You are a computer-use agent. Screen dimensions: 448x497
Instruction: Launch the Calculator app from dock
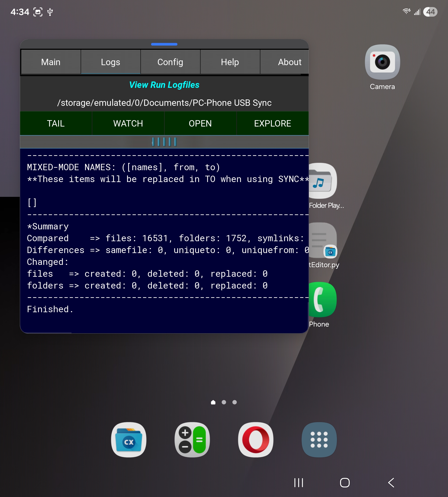tap(192, 440)
